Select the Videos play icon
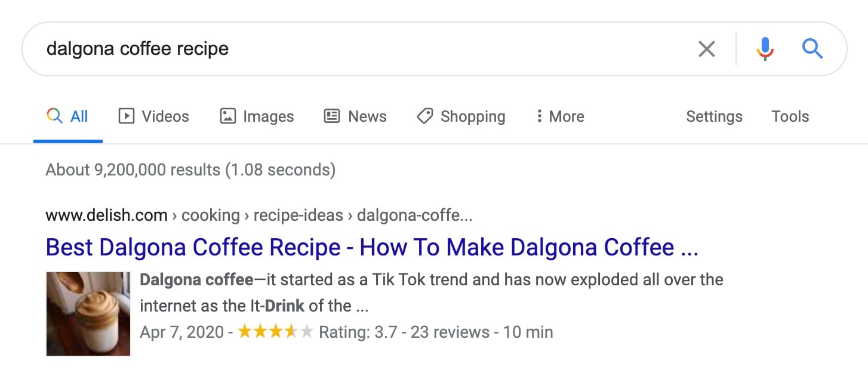The image size is (868, 376). [127, 116]
